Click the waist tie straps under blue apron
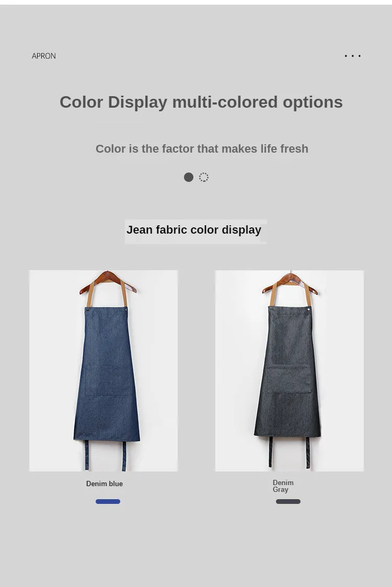This screenshot has width=392, height=587. 106,455
